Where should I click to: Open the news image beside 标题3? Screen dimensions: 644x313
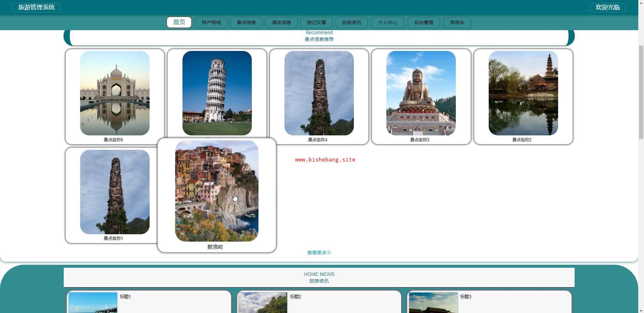(433, 303)
